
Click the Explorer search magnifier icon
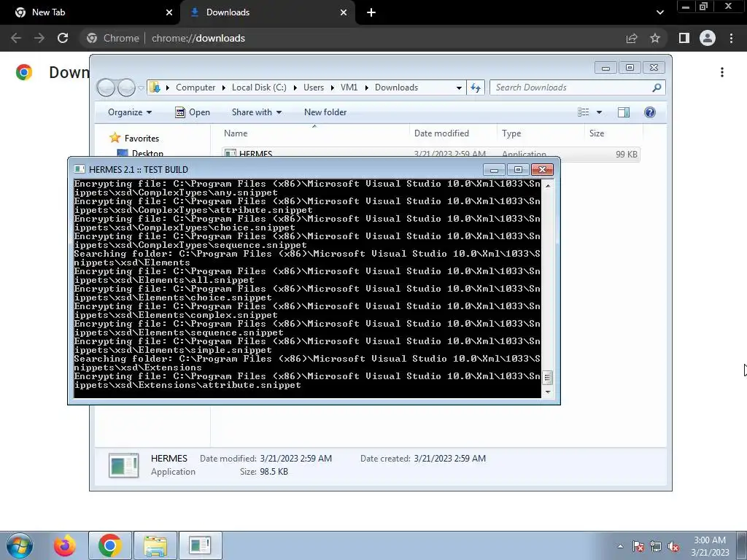pyautogui.click(x=657, y=87)
